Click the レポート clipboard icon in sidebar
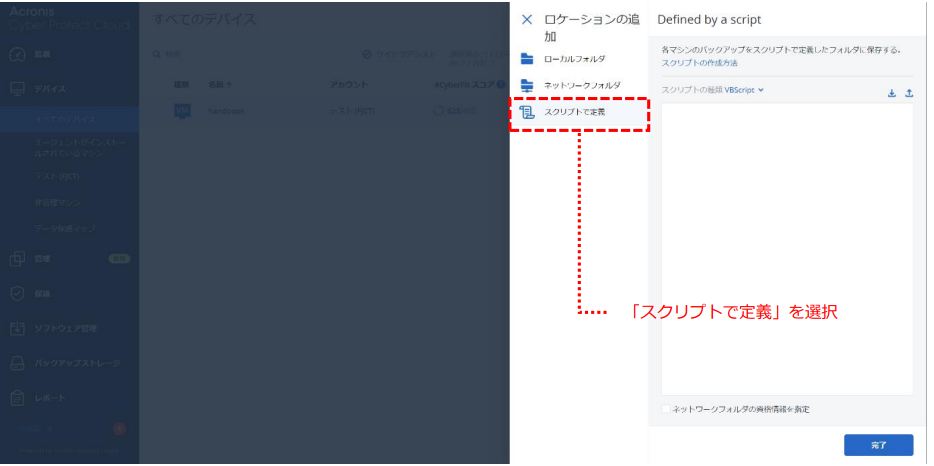This screenshot has width=934, height=466. (x=17, y=398)
